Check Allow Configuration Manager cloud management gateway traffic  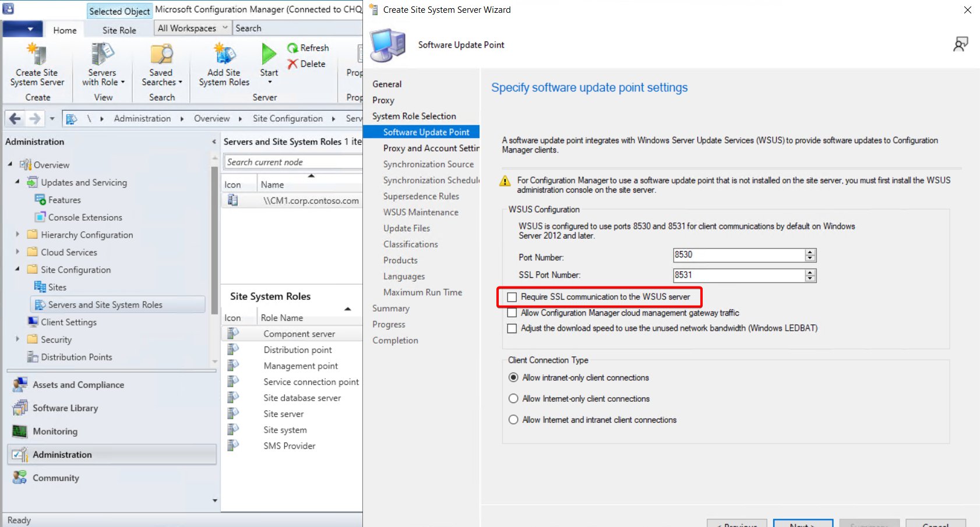click(x=512, y=313)
